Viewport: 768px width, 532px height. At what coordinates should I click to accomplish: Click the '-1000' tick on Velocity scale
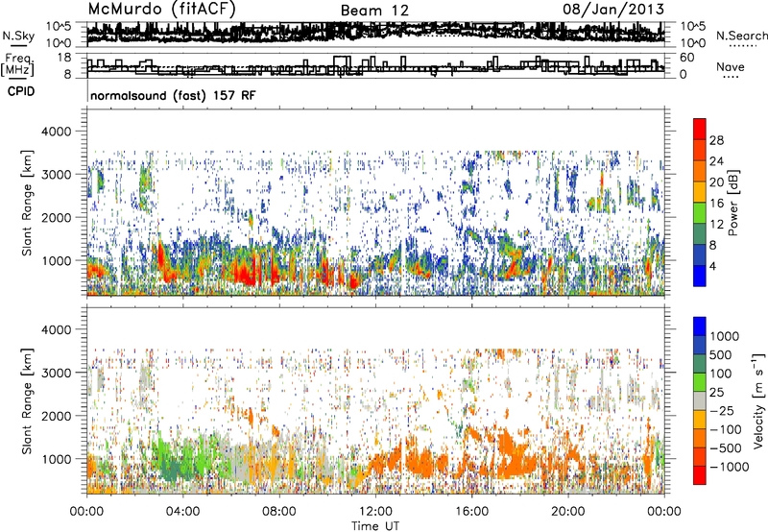pos(730,467)
